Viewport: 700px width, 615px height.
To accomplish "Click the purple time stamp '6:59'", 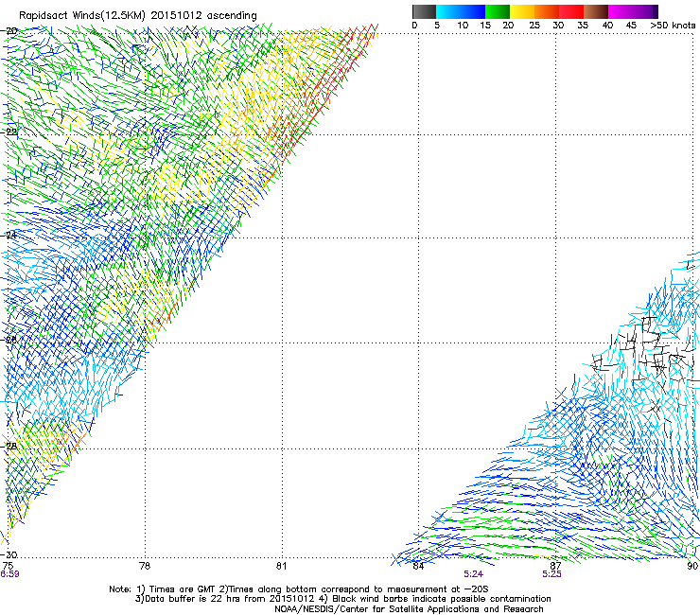I will (9, 574).
